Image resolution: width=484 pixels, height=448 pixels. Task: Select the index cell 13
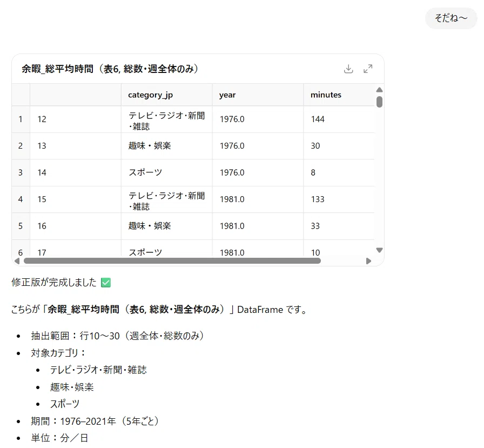point(75,146)
